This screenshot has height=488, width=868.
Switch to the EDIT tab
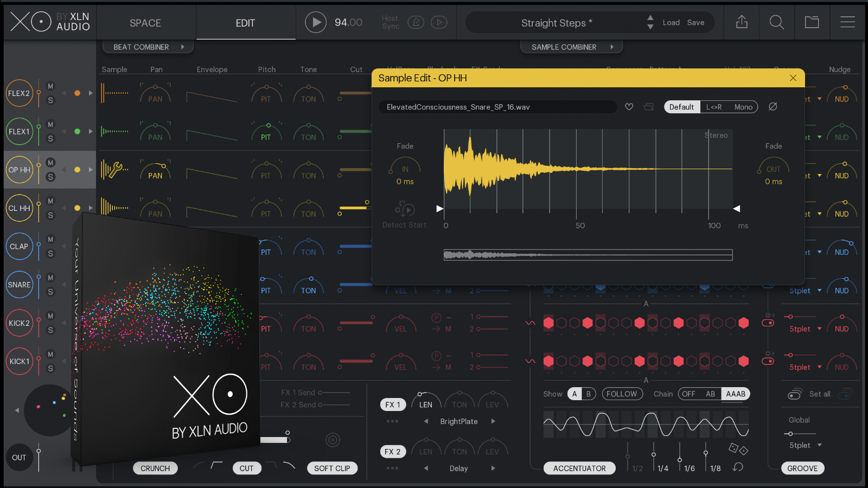245,23
